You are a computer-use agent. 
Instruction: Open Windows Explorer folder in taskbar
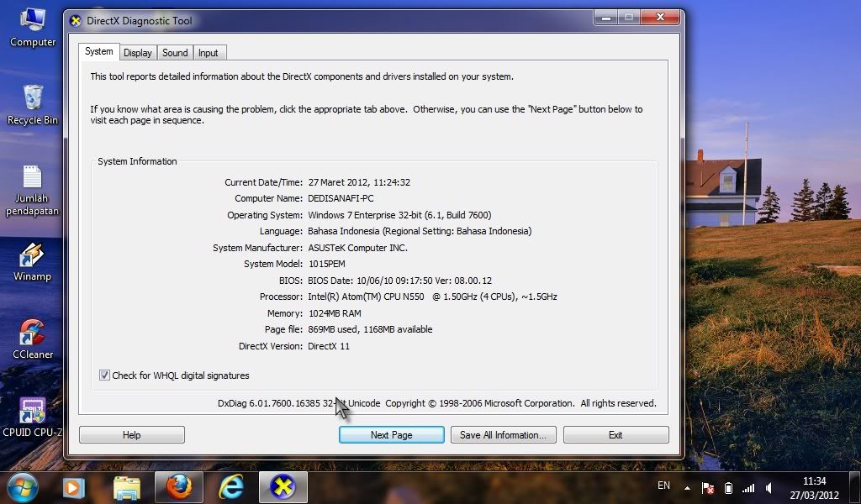(127, 487)
